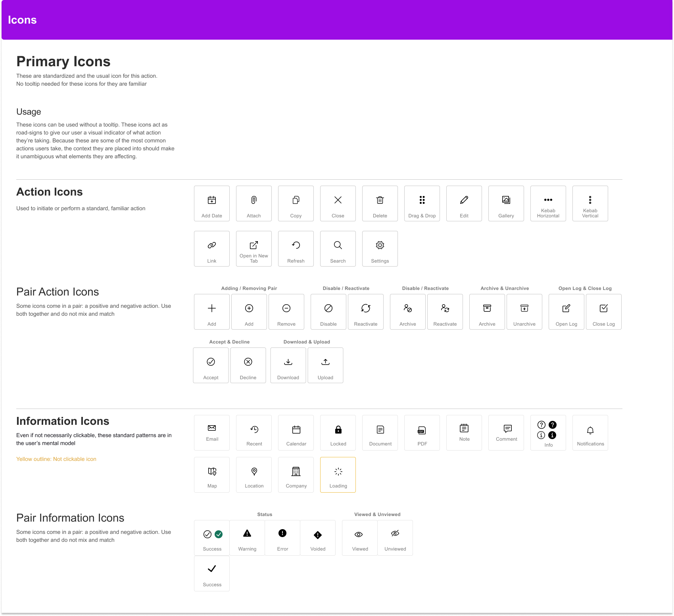Click the yellow-outlined Loading spinner tile
Viewport: 674px width, 616px height.
(338, 475)
